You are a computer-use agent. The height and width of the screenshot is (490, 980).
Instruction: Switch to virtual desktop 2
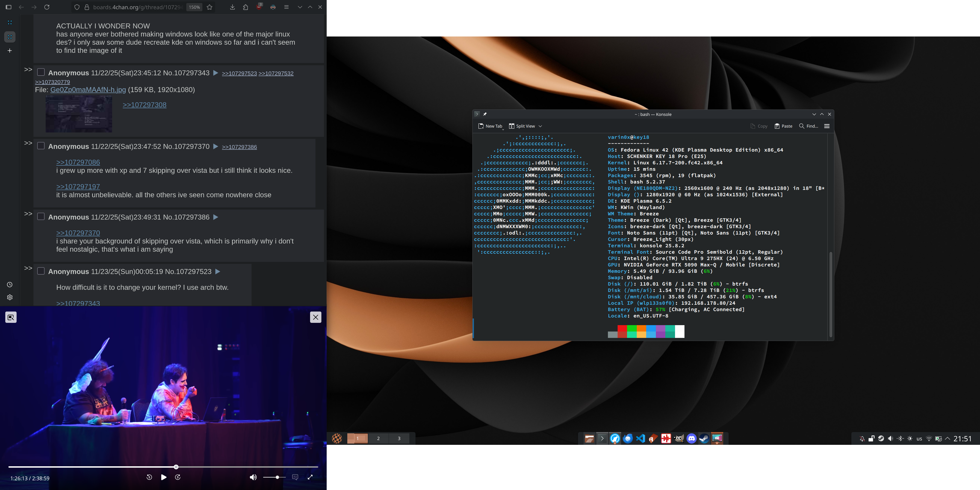pyautogui.click(x=378, y=438)
